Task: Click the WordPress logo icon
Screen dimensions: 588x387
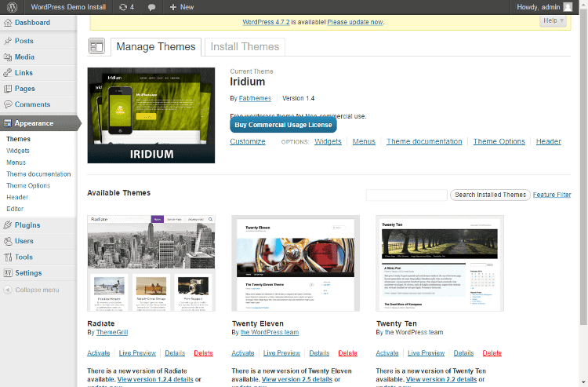Action: tap(12, 7)
